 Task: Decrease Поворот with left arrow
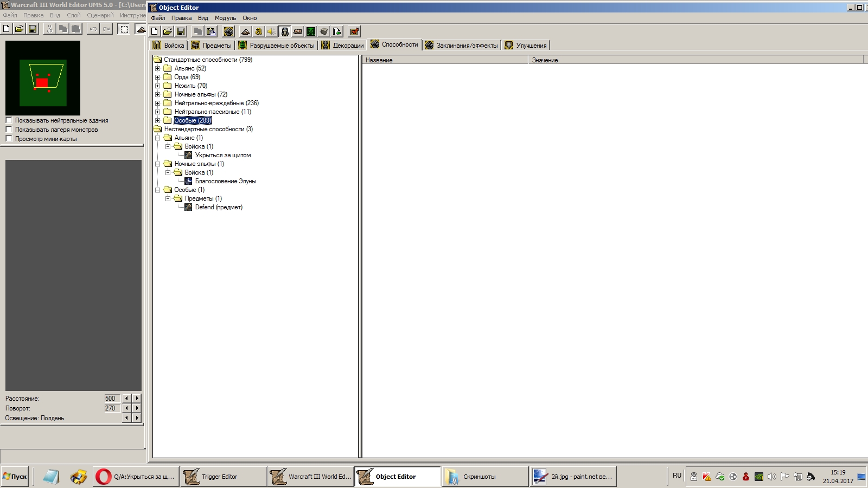pos(126,408)
